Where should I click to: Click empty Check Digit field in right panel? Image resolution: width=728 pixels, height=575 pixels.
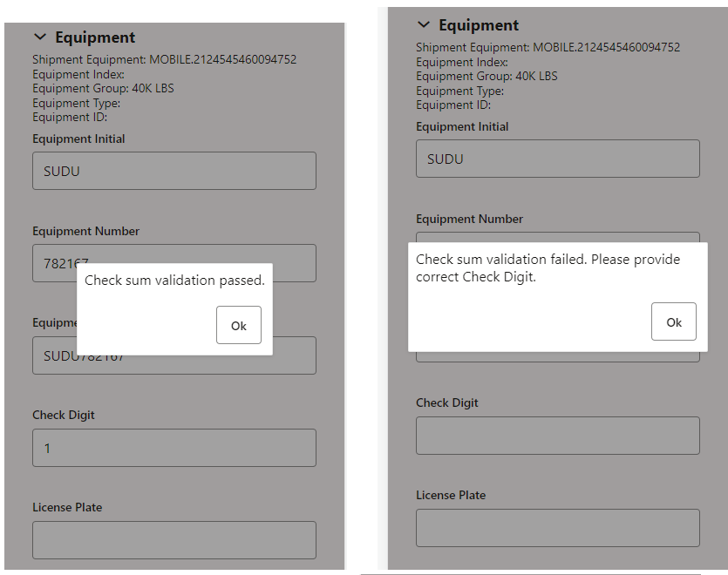click(557, 436)
